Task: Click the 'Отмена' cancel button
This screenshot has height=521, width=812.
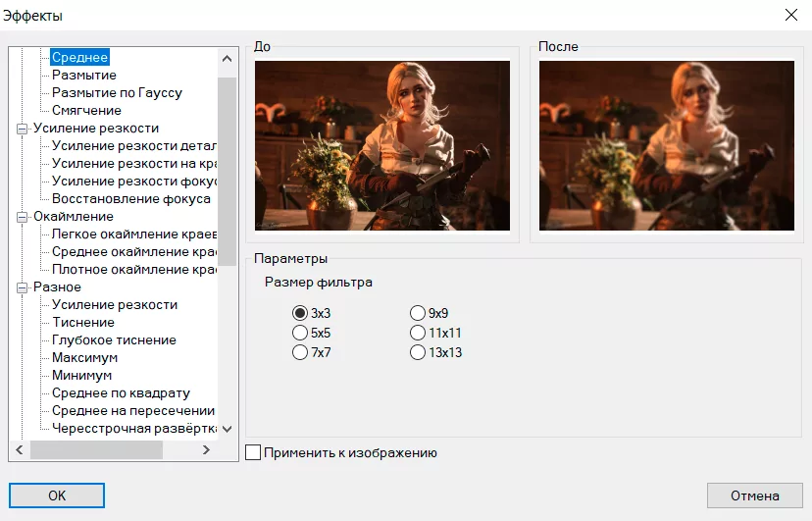Action: [754, 495]
